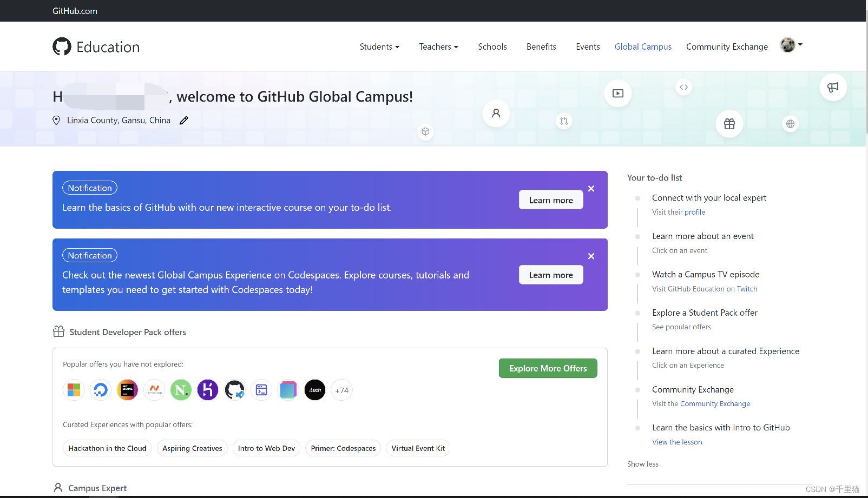
Task: Click the GitHub.com link in the top bar
Action: (x=75, y=11)
